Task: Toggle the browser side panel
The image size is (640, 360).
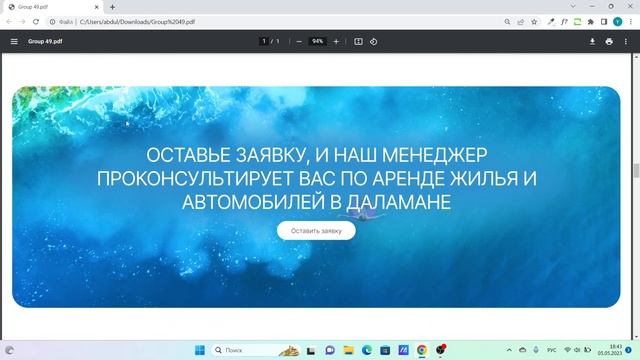Action: tap(604, 22)
